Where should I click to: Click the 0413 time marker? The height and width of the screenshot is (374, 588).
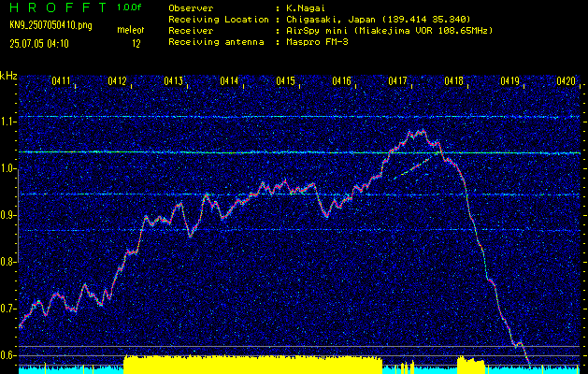(174, 80)
